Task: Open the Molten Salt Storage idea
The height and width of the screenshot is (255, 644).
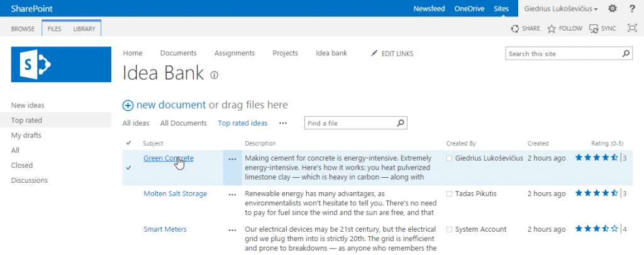Action: tap(175, 193)
